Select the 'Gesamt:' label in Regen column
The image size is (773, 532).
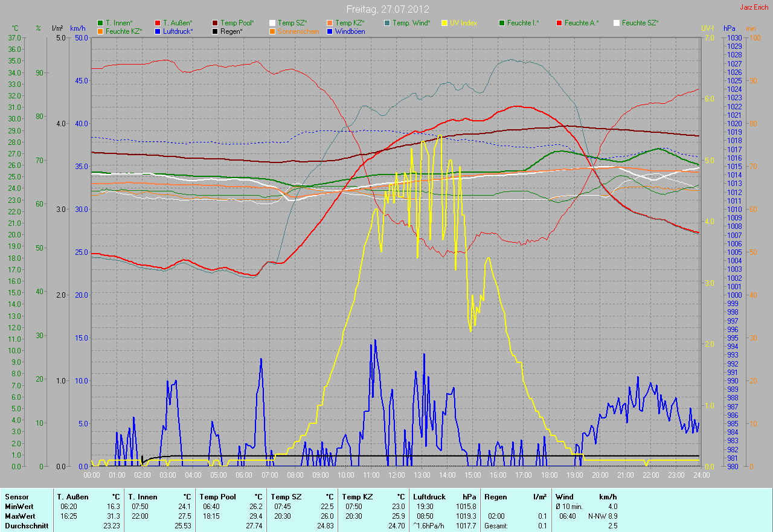tap(496, 526)
